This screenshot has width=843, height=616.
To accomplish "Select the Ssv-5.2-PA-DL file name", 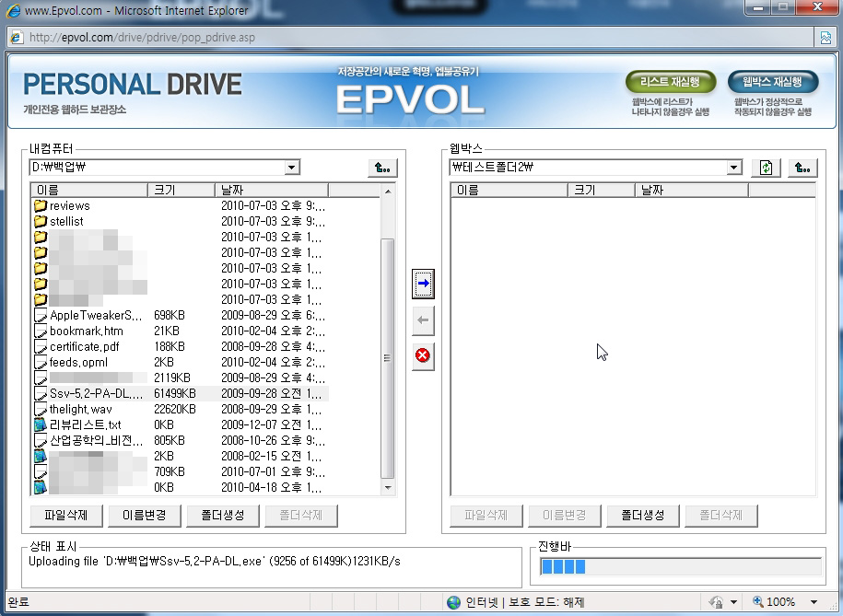I will (97, 394).
